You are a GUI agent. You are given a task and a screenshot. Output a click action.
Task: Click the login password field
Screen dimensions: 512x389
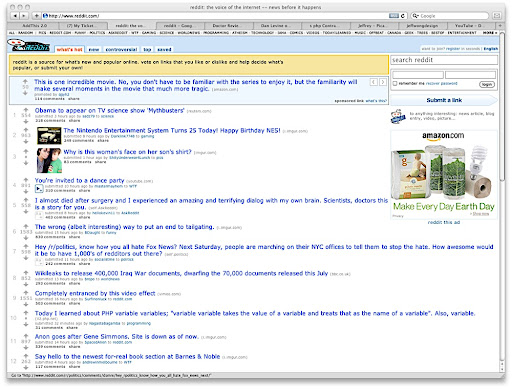(x=470, y=75)
